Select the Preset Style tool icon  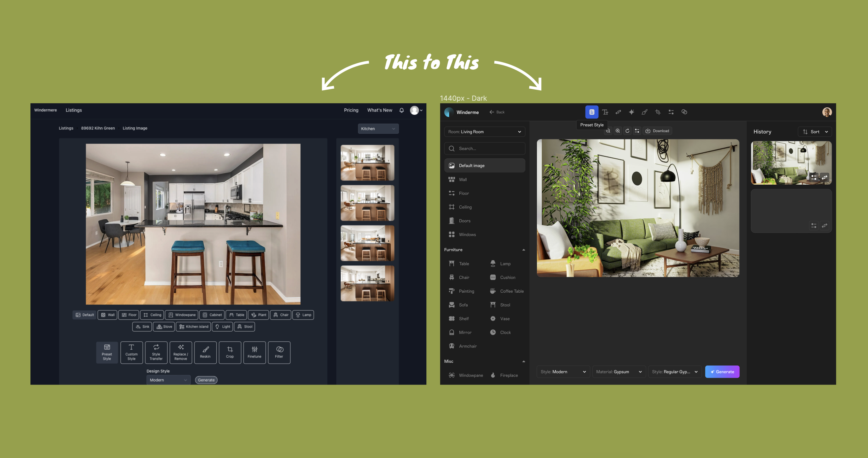click(592, 112)
